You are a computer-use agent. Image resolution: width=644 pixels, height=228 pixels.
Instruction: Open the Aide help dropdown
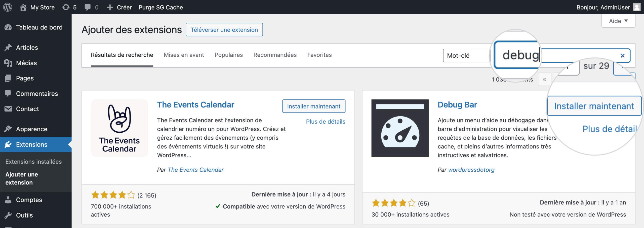[618, 21]
